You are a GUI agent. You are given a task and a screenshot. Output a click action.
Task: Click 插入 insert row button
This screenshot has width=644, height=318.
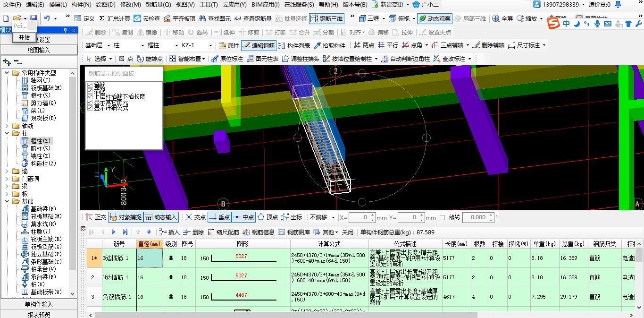[x=169, y=232]
